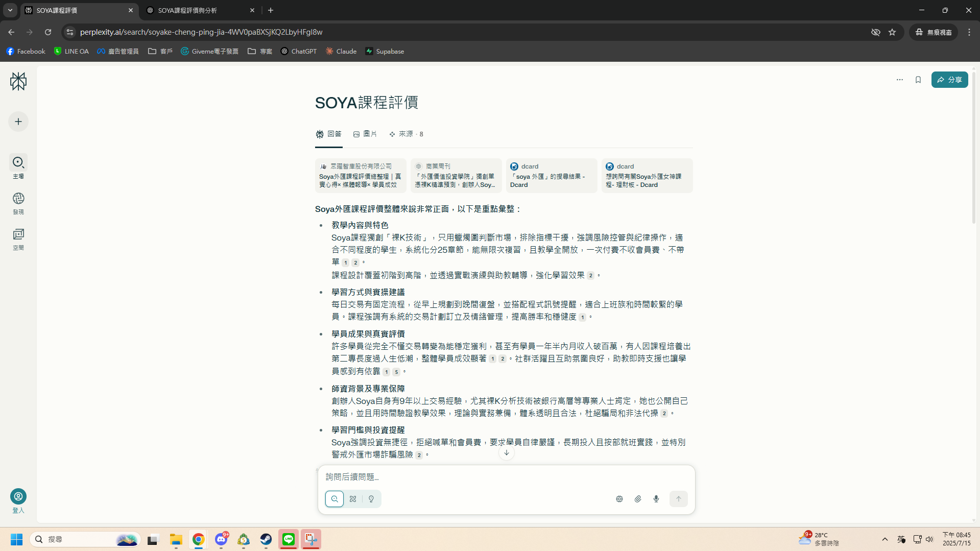This screenshot has width=980, height=551.
Task: Click citation 2 in 師資背景 paragraph
Action: click(664, 414)
